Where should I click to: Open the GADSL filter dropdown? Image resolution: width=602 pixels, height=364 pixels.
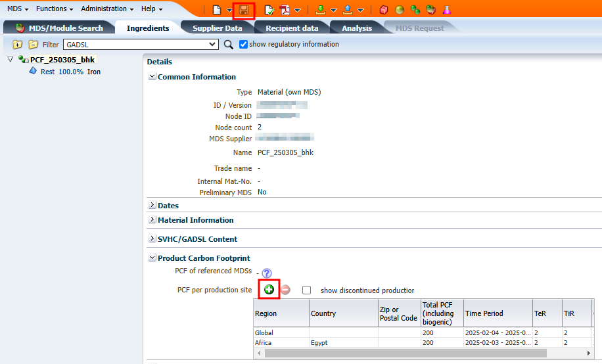click(x=141, y=45)
